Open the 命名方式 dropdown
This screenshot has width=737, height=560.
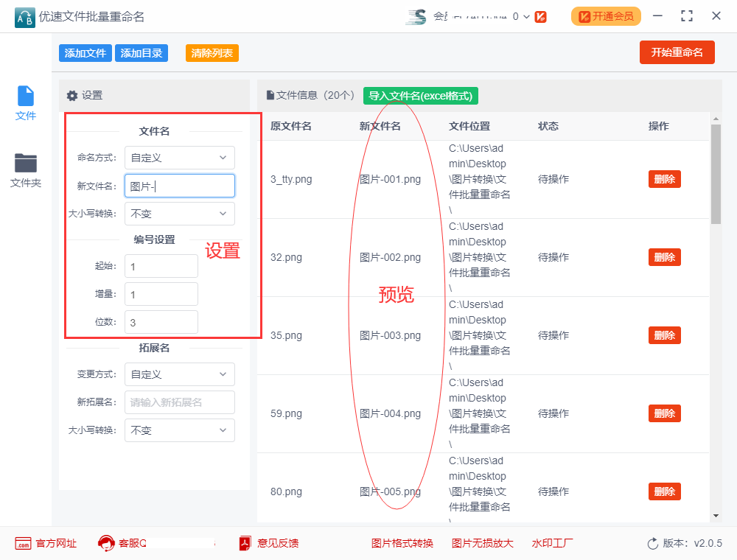(x=179, y=158)
